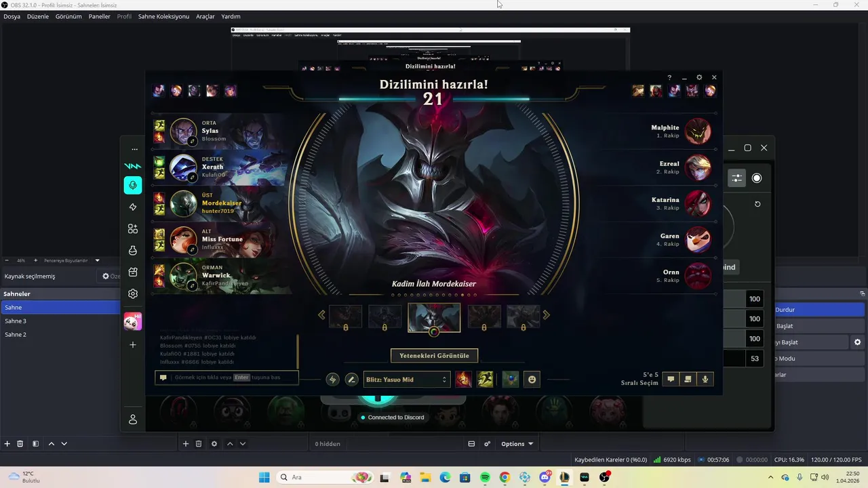
Task: Open the preview scaling dropdown arrow
Action: [97, 260]
